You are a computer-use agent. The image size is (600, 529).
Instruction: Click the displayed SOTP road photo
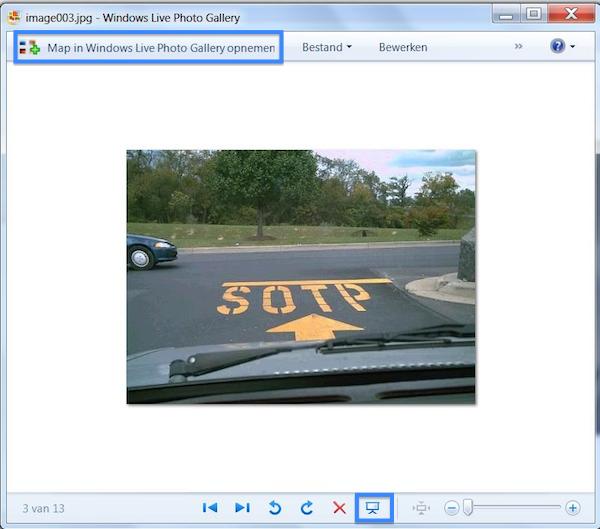tap(301, 277)
